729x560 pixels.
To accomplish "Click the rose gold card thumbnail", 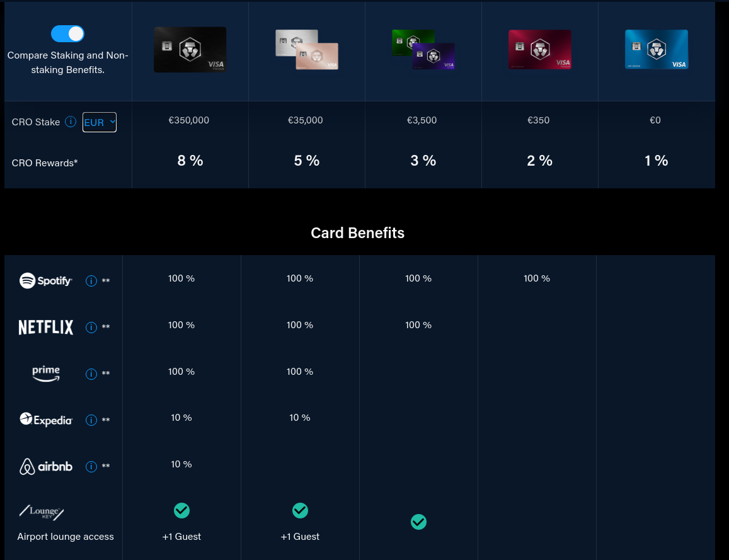I will (306, 49).
